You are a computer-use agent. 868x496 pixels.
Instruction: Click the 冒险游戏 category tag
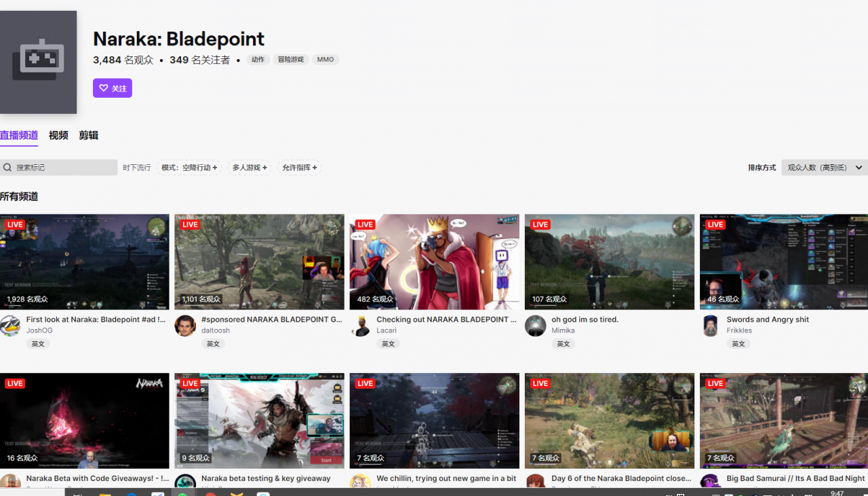click(290, 60)
